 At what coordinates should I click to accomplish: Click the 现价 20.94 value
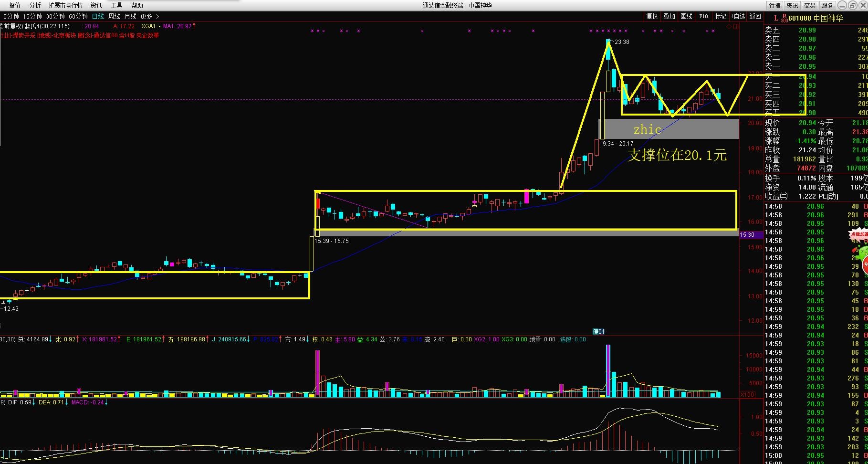tap(807, 123)
